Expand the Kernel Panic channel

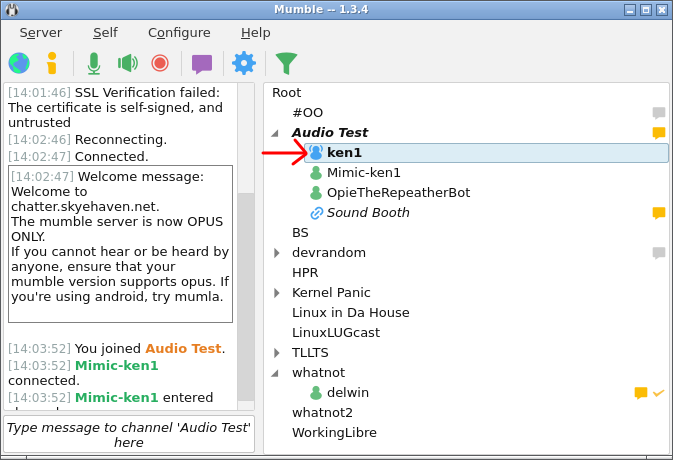(x=277, y=293)
